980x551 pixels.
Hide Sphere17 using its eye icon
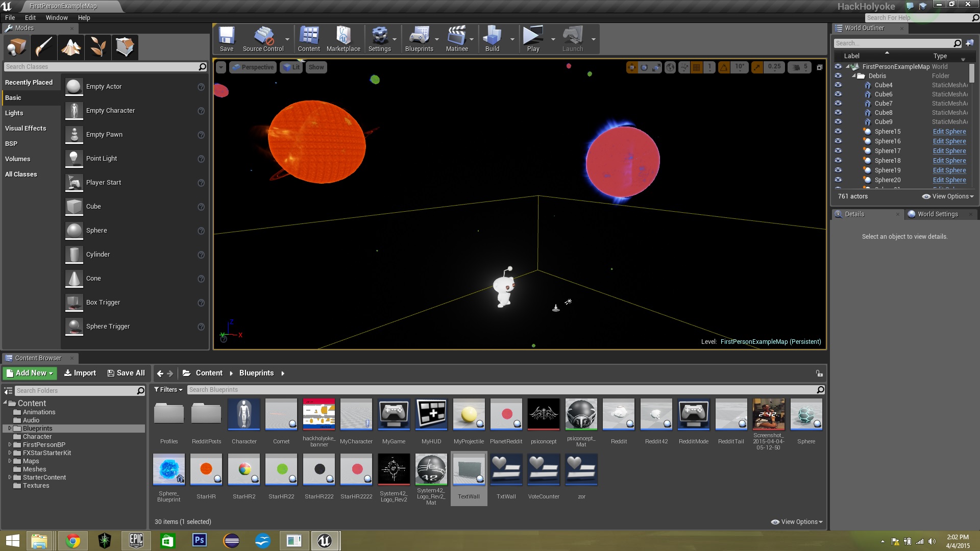point(838,151)
